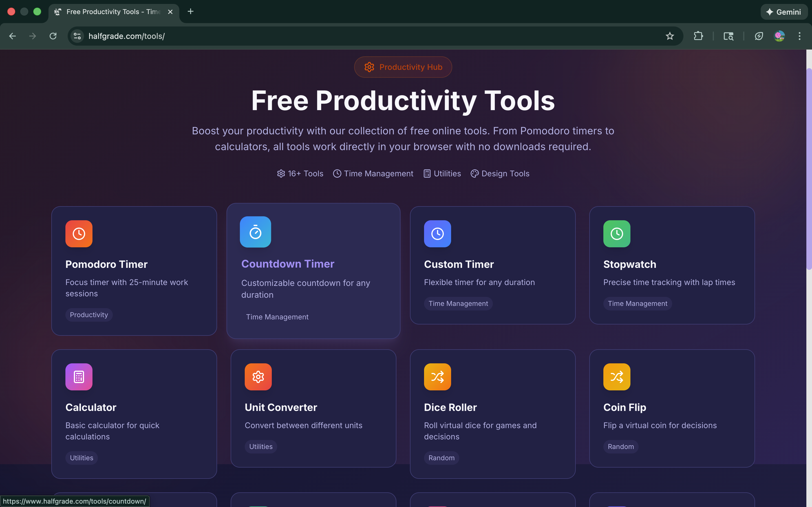
Task: Click the purple Calculator icon
Action: coord(79,377)
